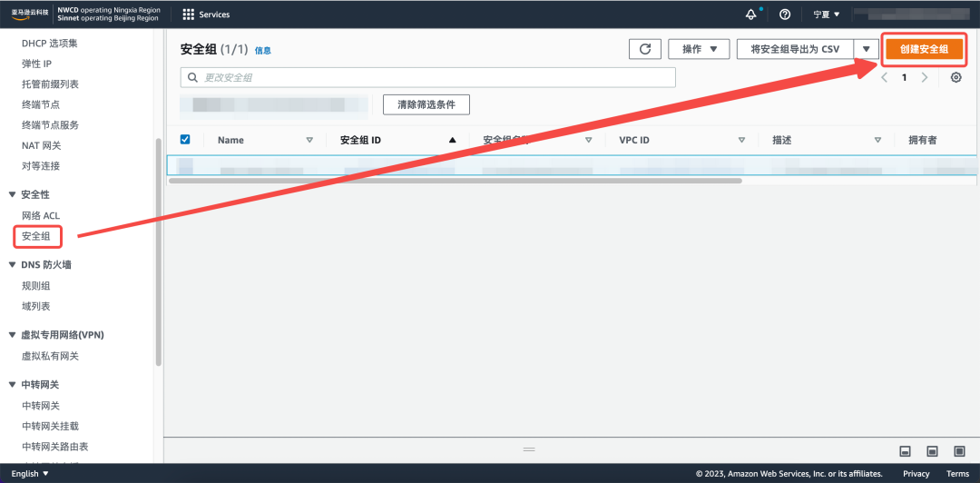The height and width of the screenshot is (483, 980).
Task: Go to next page arrow
Action: pyautogui.click(x=925, y=77)
